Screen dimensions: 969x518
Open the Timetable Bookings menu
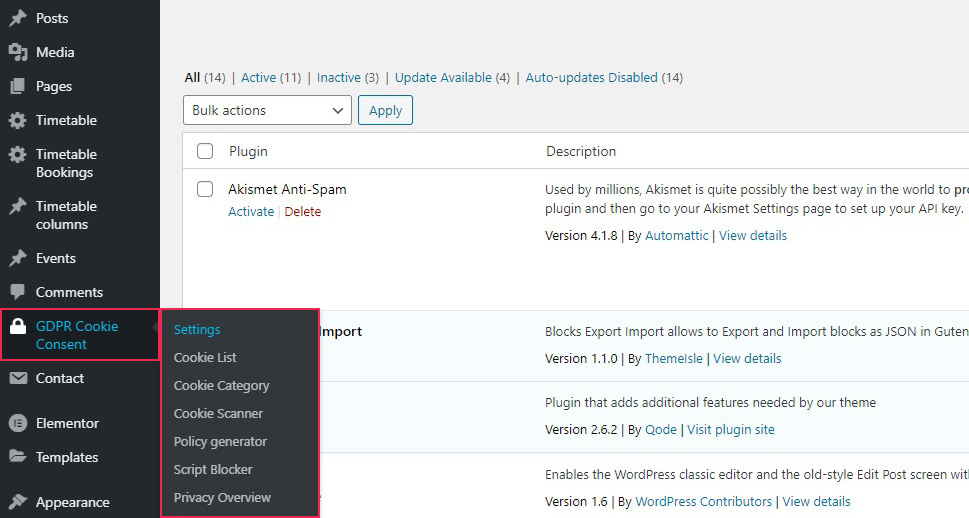(66, 163)
